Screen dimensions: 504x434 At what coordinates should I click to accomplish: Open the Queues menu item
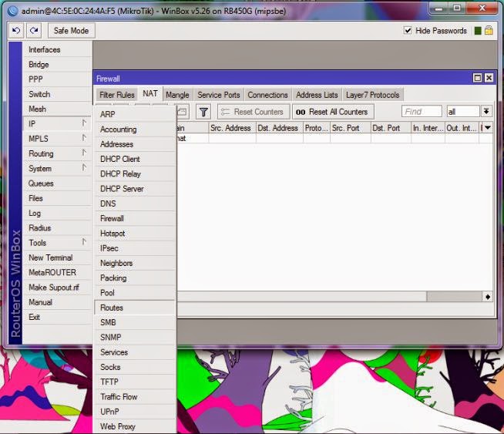(58, 183)
